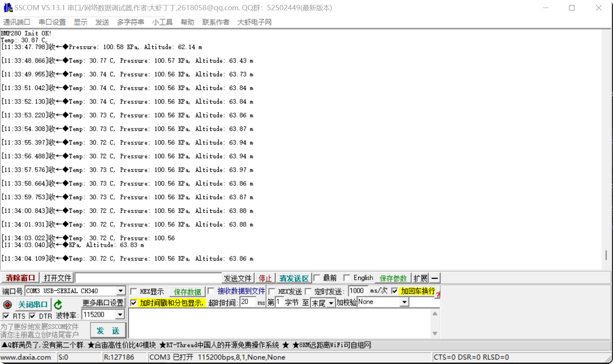Open the 大虾电子网 menu

(x=254, y=22)
